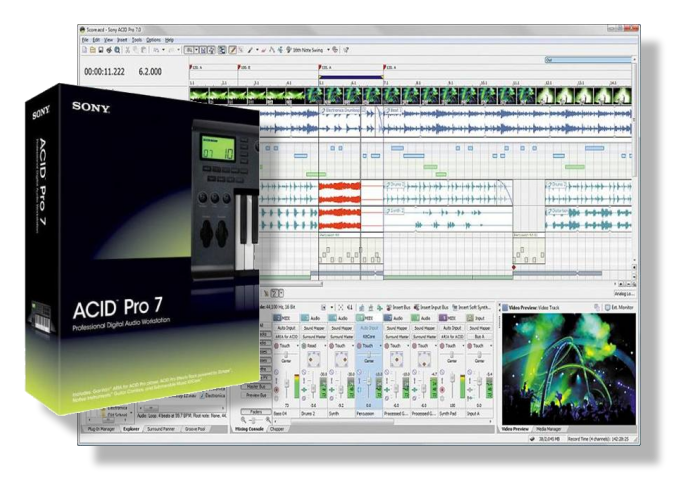The width and height of the screenshot is (700, 484).
Task: Toggle the Master Bus button in mixer
Action: coord(257,387)
